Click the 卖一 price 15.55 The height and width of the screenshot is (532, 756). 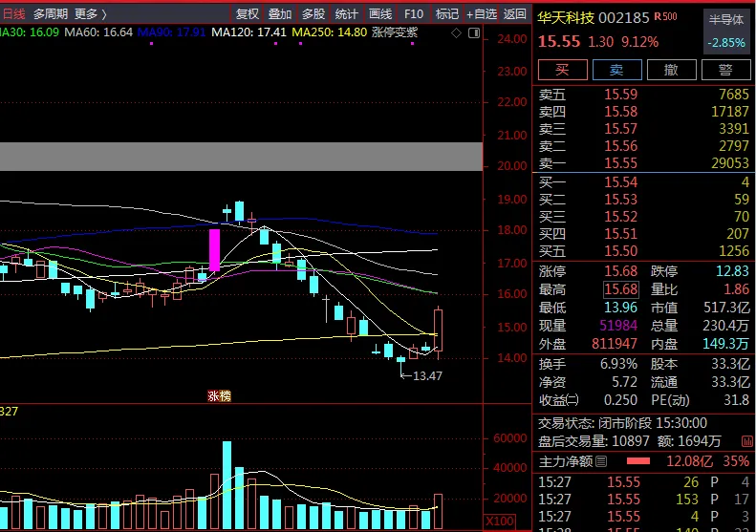(621, 163)
